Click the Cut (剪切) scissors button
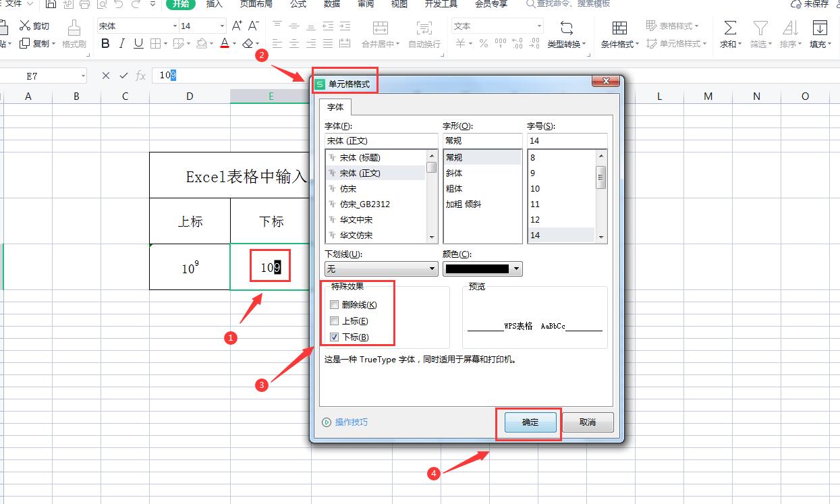 click(x=34, y=26)
